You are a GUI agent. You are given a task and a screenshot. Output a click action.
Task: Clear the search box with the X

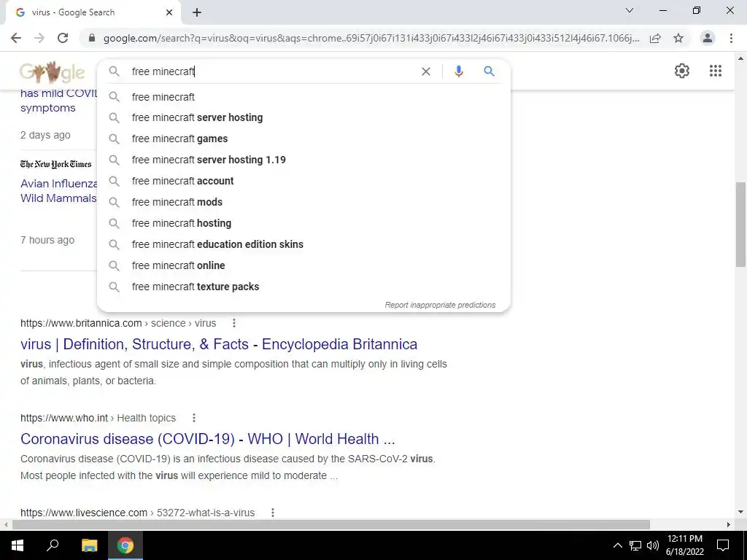[426, 71]
